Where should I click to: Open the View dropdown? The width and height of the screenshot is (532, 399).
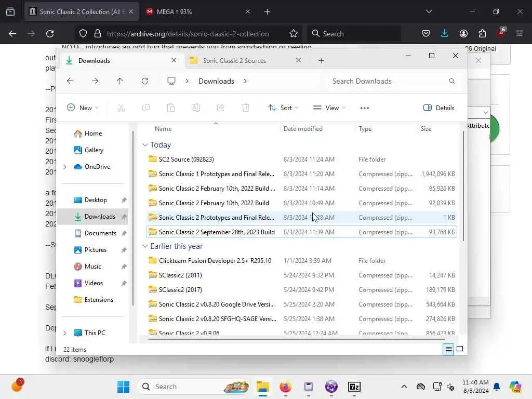(x=329, y=108)
